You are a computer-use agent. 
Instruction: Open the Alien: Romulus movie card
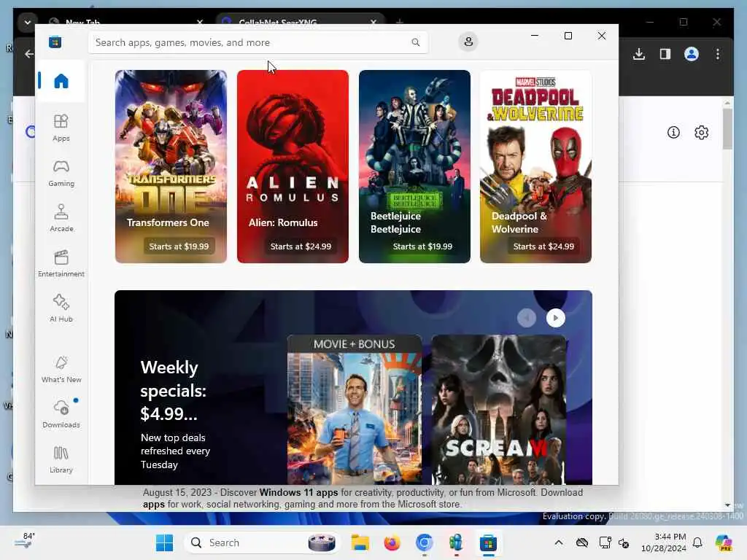point(293,167)
